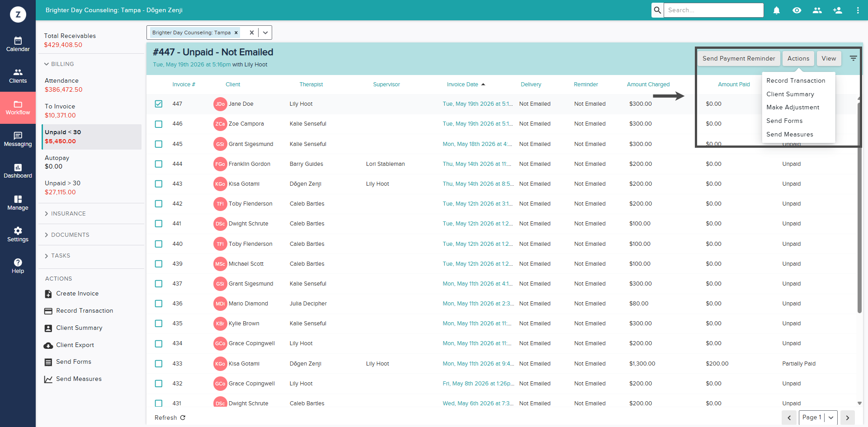Click the Create Invoice icon
This screenshot has width=868, height=427.
pyautogui.click(x=48, y=294)
